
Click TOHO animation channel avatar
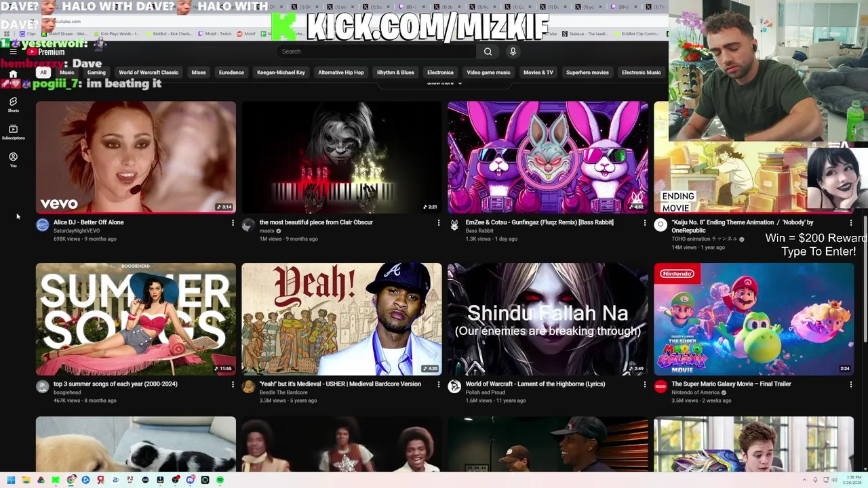(x=660, y=225)
